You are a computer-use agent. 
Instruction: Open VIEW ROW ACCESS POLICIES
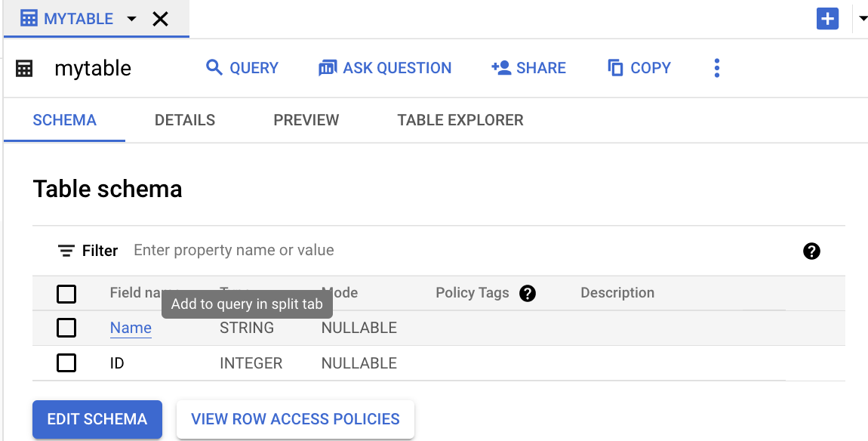(294, 418)
